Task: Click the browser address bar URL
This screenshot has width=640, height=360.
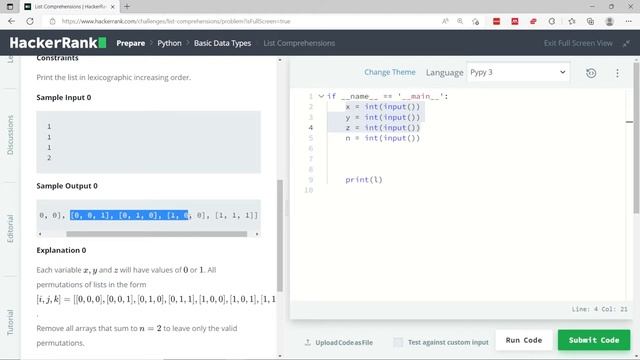Action: [176, 21]
